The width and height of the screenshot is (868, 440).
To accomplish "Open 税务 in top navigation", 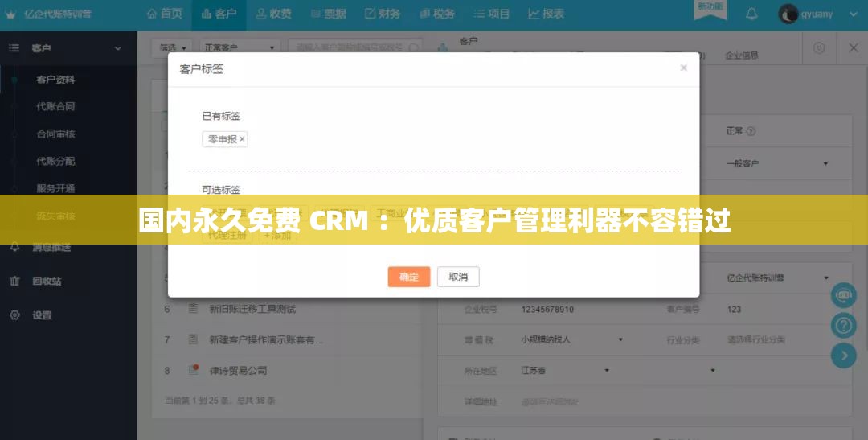I will (x=436, y=14).
